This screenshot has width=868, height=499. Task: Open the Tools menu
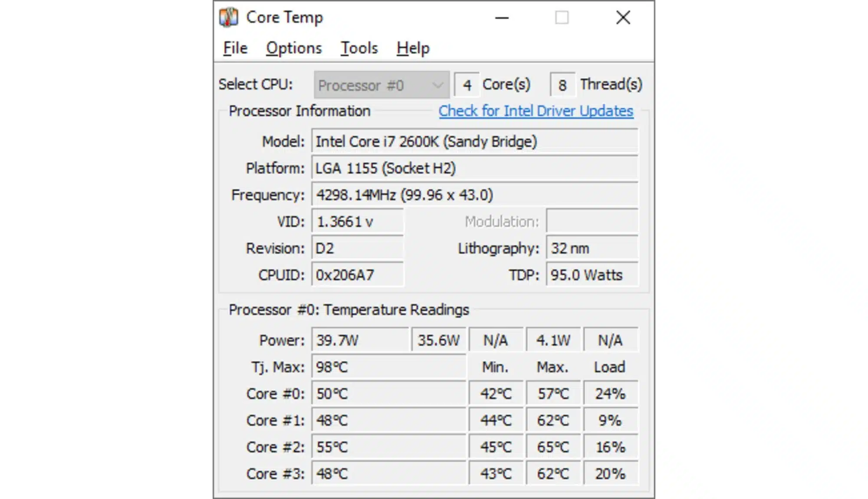359,48
